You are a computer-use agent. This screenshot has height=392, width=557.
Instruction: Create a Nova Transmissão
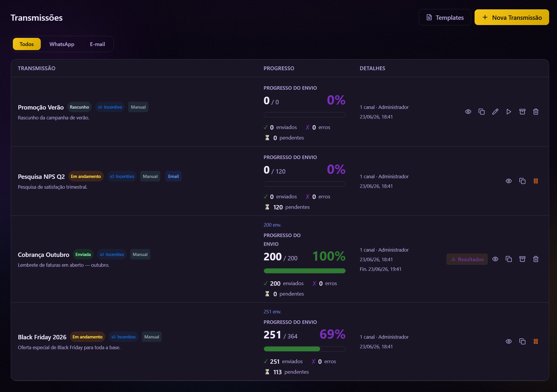coord(512,17)
